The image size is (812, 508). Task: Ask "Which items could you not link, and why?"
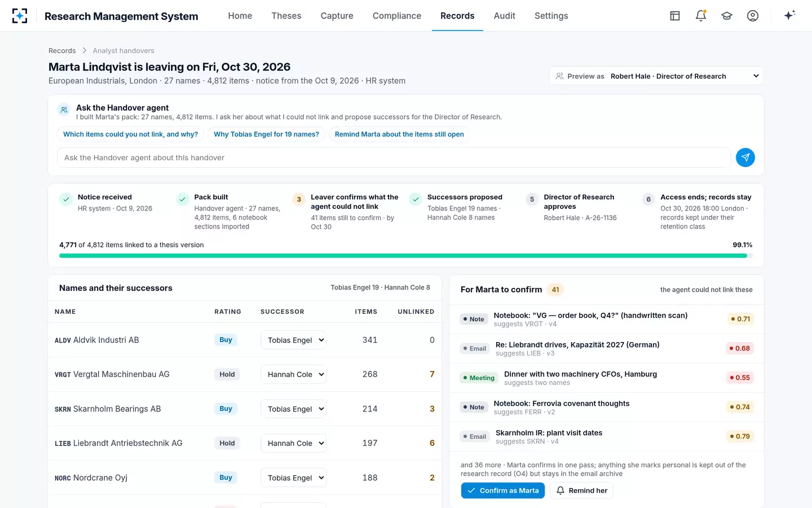[130, 134]
